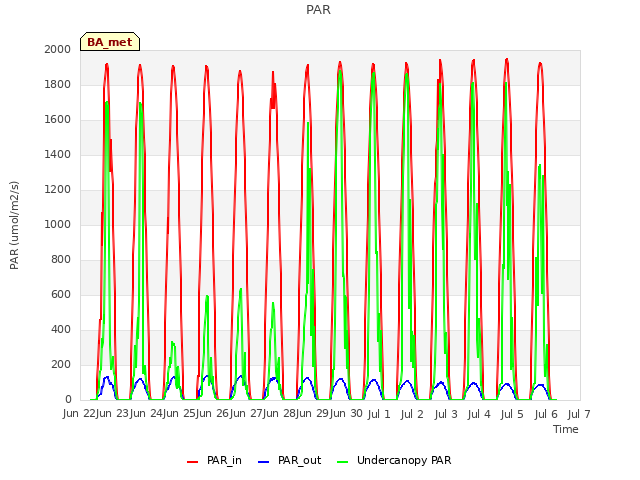Screen dimensions: 640x480
Task: Click the Jul 4 x-axis date label
Action: point(479,415)
